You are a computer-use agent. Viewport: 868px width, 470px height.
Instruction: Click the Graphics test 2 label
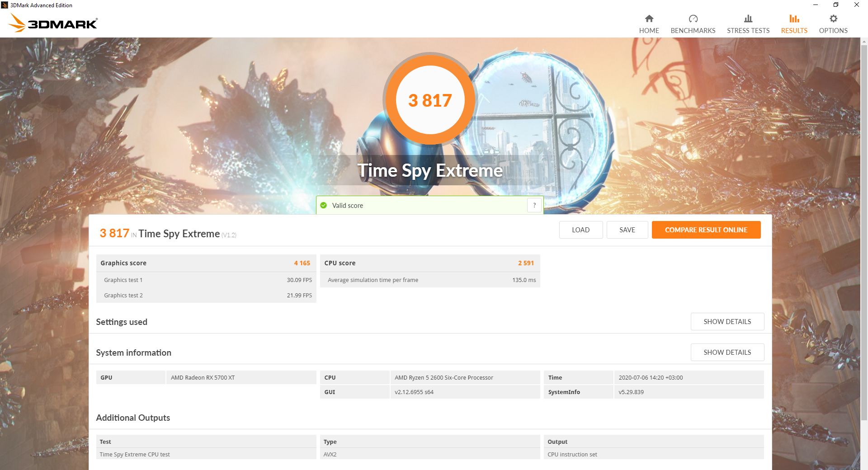[123, 296]
